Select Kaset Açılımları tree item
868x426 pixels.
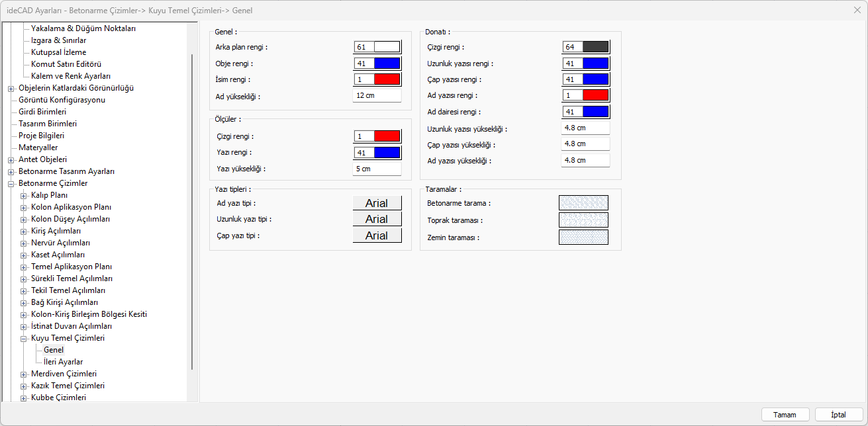pyautogui.click(x=58, y=255)
